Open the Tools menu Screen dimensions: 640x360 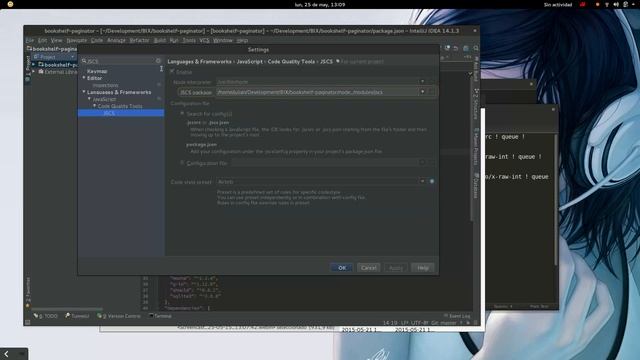click(x=189, y=40)
